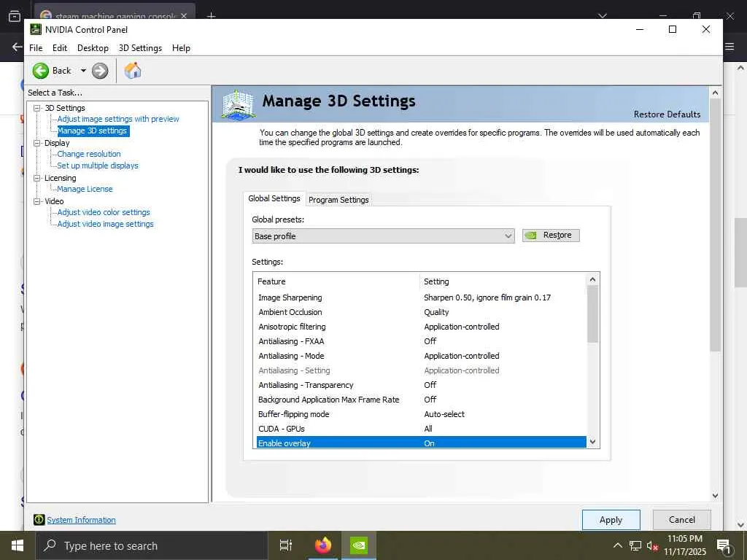The image size is (747, 560).
Task: Click the Manage 3D Settings header icon
Action: [x=237, y=105]
